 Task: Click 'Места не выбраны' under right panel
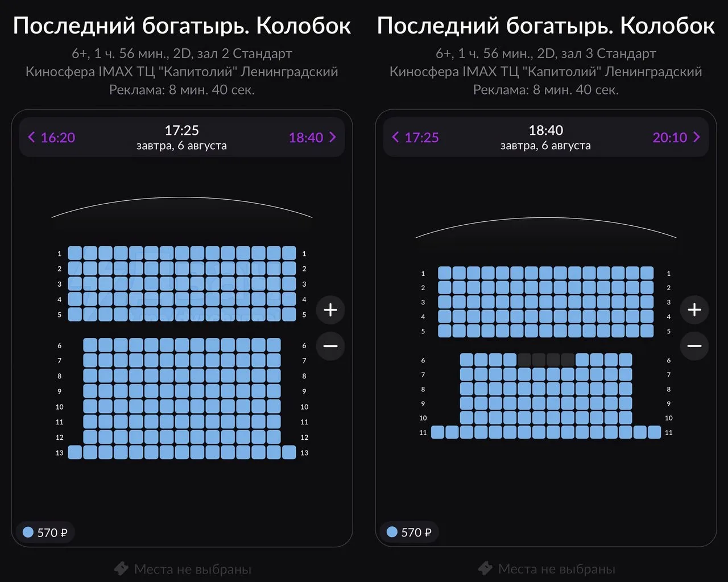tap(557, 569)
